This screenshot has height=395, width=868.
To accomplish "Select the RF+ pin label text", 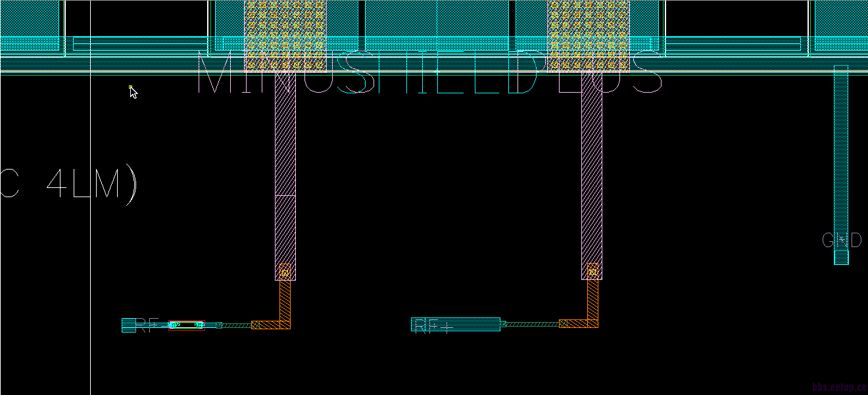I will (433, 326).
